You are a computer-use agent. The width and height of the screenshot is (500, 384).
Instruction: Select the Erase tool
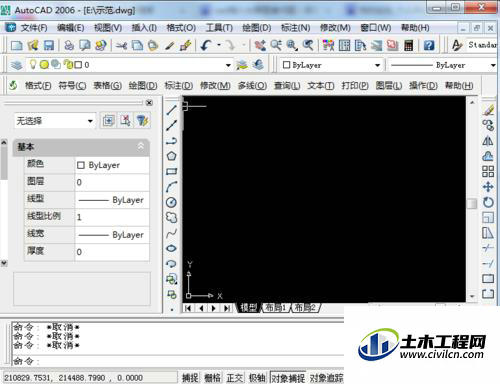pos(488,110)
